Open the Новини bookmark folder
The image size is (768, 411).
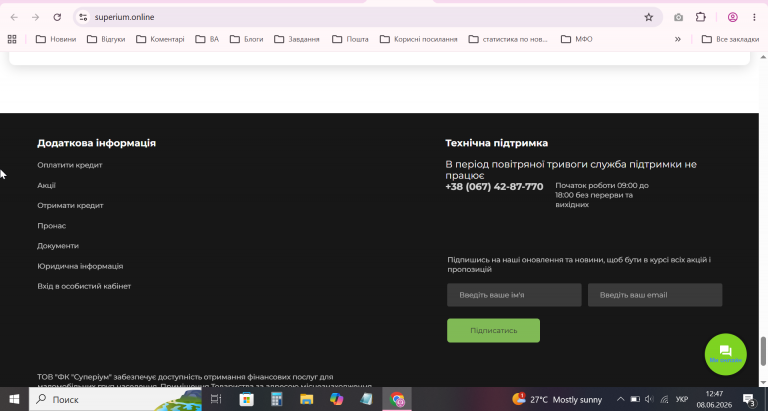56,39
